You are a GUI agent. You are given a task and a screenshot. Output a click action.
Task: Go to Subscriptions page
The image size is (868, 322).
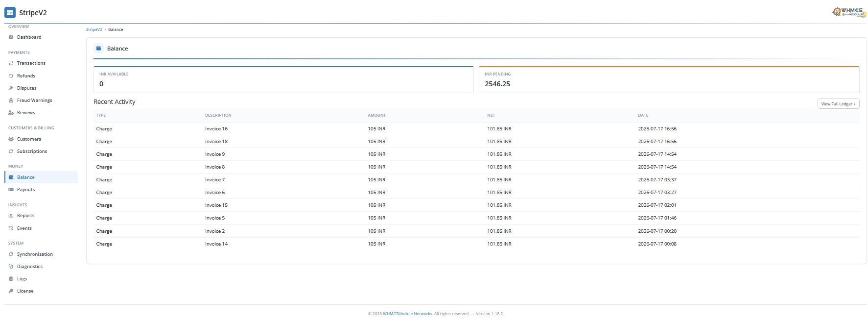[41, 151]
